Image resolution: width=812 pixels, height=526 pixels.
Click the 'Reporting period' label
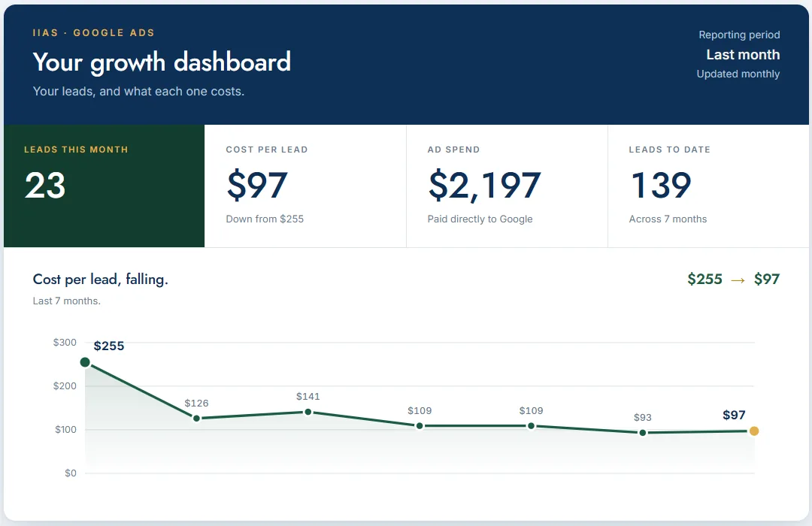point(739,35)
